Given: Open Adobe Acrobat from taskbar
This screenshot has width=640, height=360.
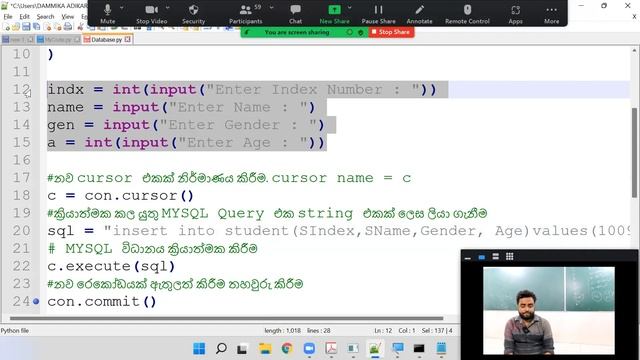Looking at the screenshot, I should [331, 349].
